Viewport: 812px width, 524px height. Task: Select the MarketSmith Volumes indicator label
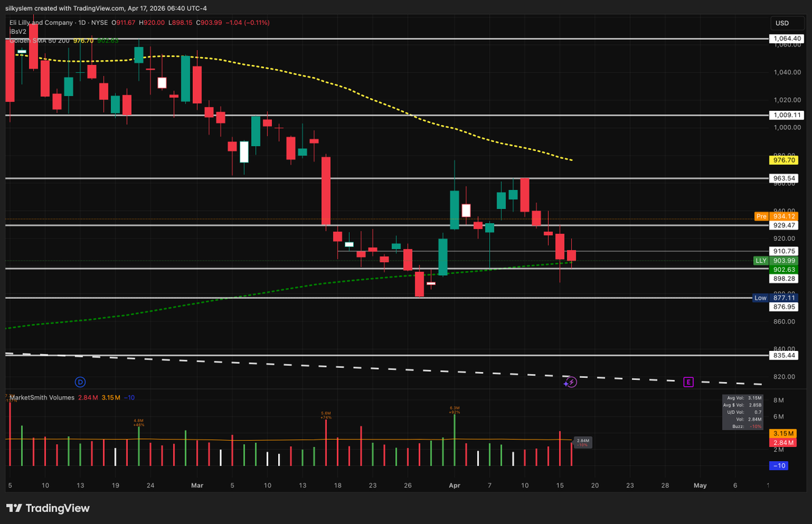tap(41, 398)
